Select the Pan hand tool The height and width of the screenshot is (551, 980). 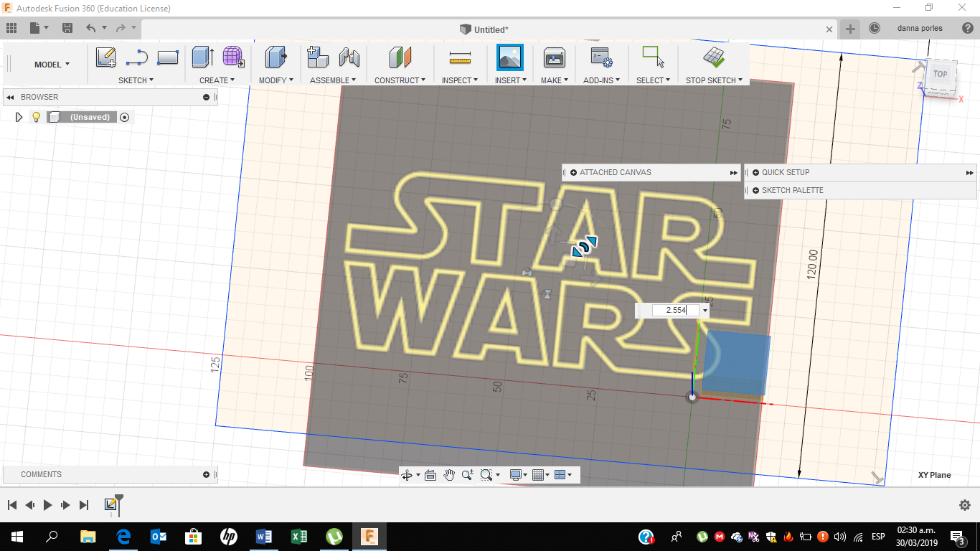(449, 475)
